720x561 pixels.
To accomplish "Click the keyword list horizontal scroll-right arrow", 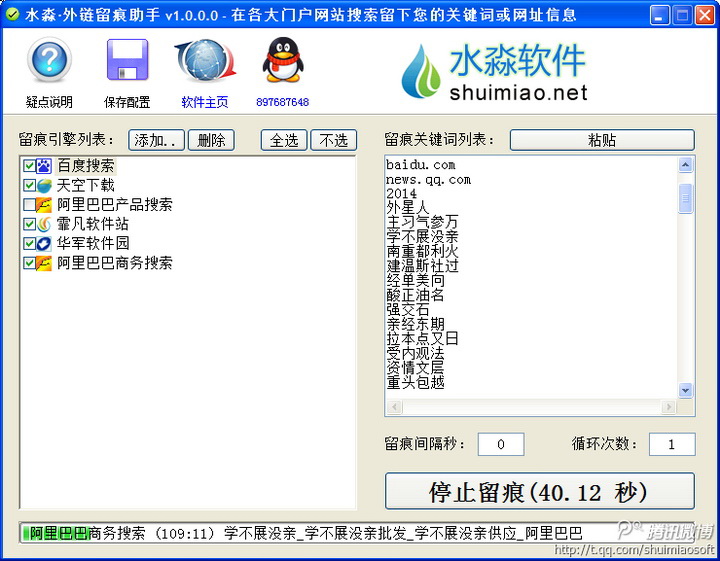I will coord(669,407).
